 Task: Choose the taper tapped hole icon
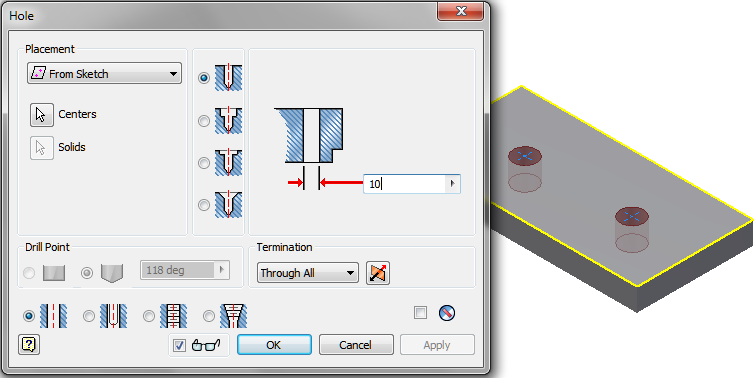tap(233, 316)
